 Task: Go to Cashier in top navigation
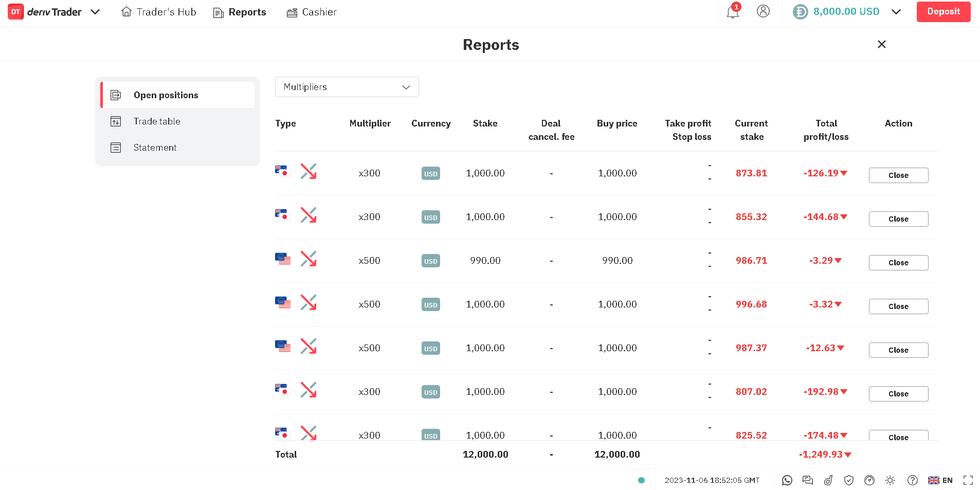point(312,12)
